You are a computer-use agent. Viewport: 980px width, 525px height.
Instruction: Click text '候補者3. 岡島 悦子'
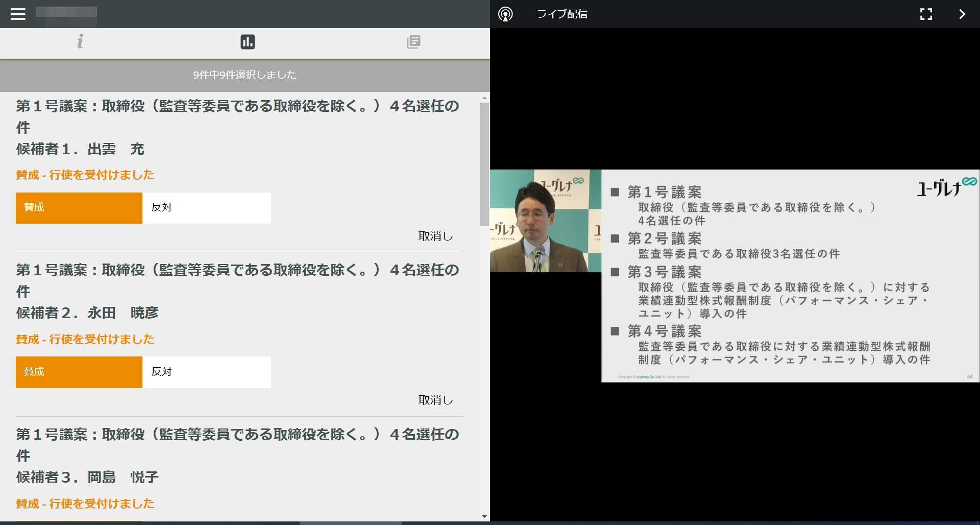87,477
